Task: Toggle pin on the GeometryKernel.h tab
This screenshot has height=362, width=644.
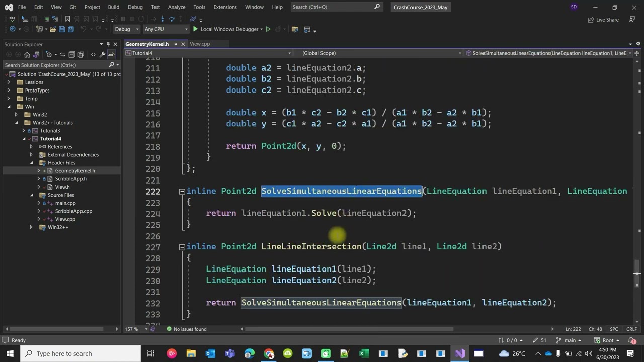Action: (x=175, y=44)
